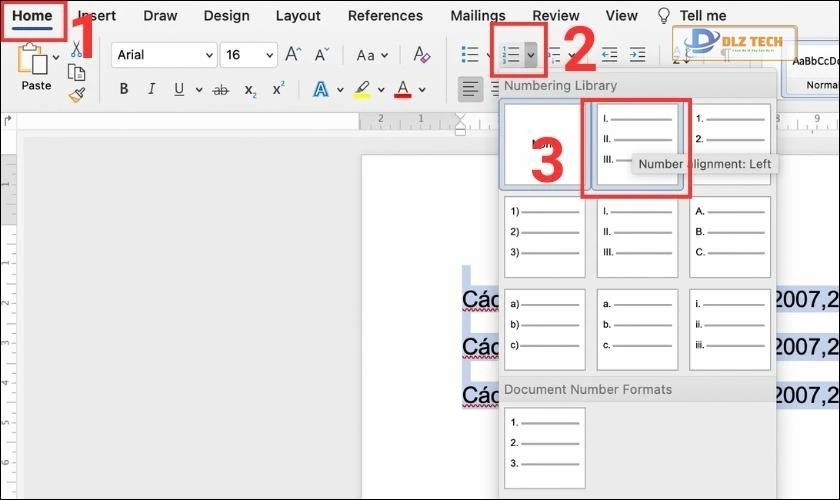Toggle Italic formatting
The image size is (840, 500).
(x=152, y=89)
